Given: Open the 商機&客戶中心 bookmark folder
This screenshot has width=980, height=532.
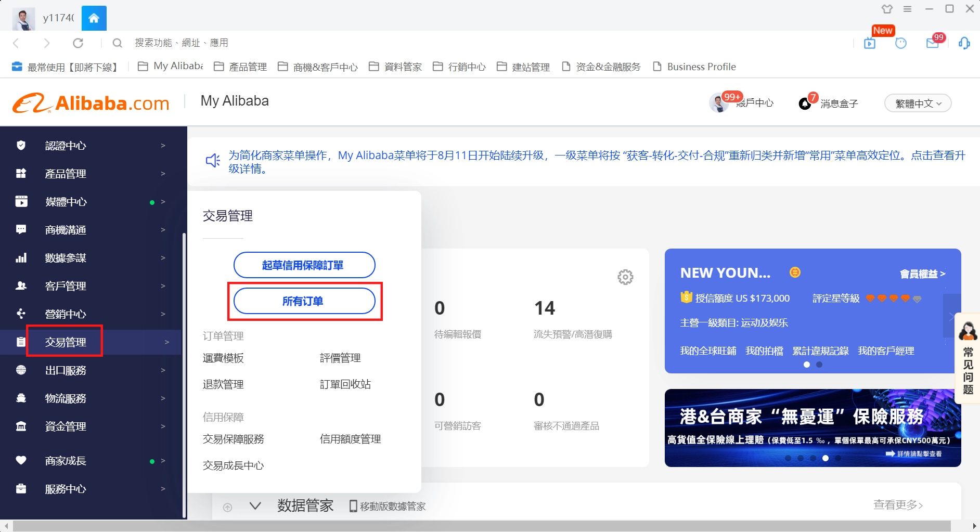Looking at the screenshot, I should coord(318,67).
